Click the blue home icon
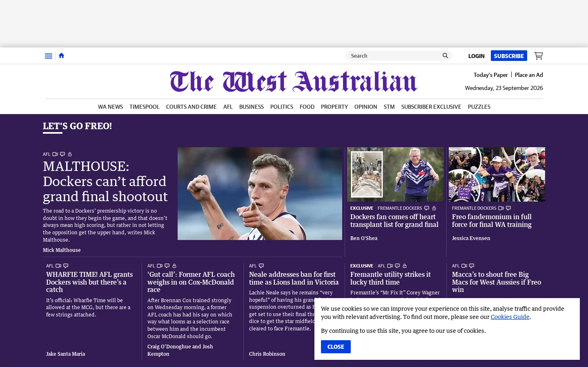This screenshot has width=588, height=368. click(61, 56)
